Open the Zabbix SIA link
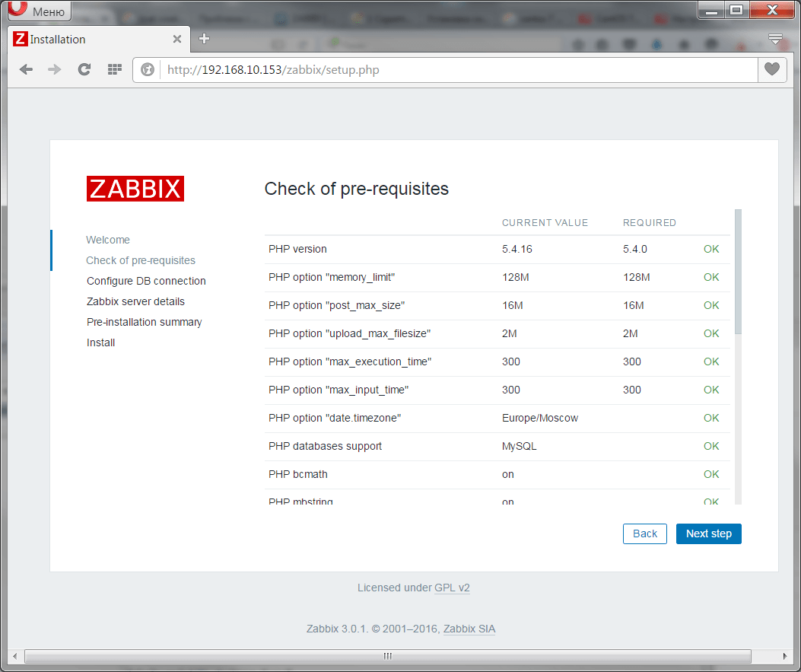The width and height of the screenshot is (801, 672). point(469,629)
